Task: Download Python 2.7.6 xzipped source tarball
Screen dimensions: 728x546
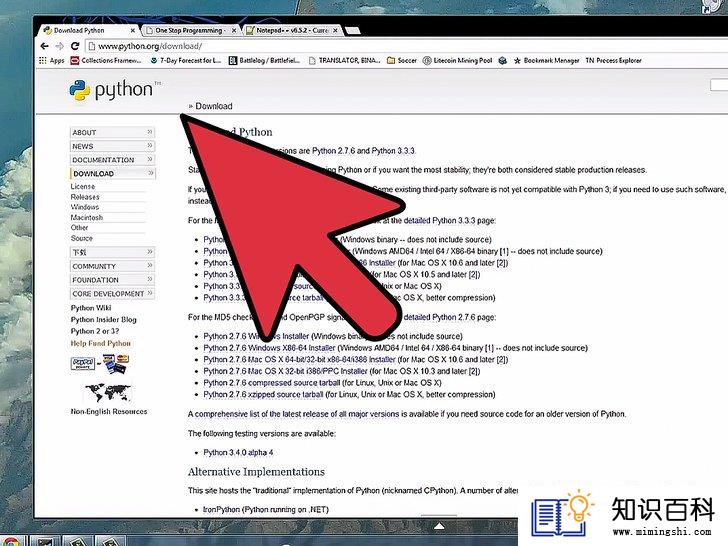Action: coord(263,394)
